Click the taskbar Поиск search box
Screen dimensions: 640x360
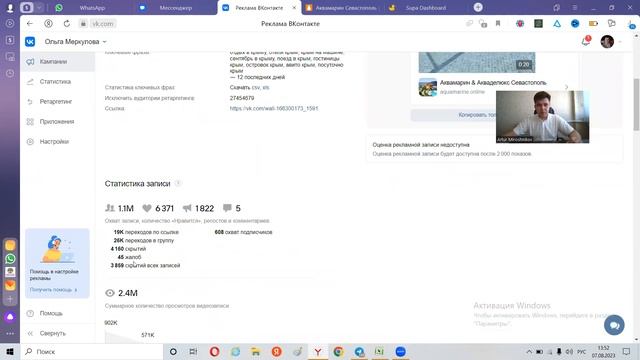(92, 351)
